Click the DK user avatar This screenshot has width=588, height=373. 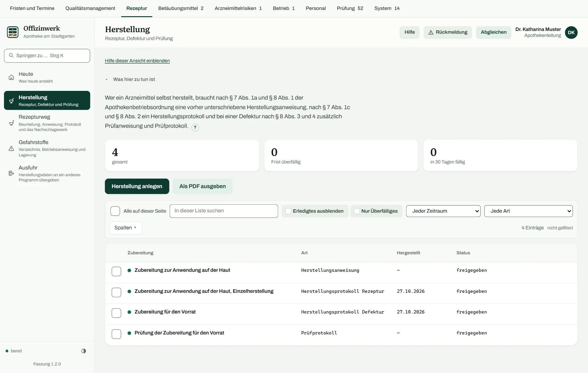click(571, 32)
